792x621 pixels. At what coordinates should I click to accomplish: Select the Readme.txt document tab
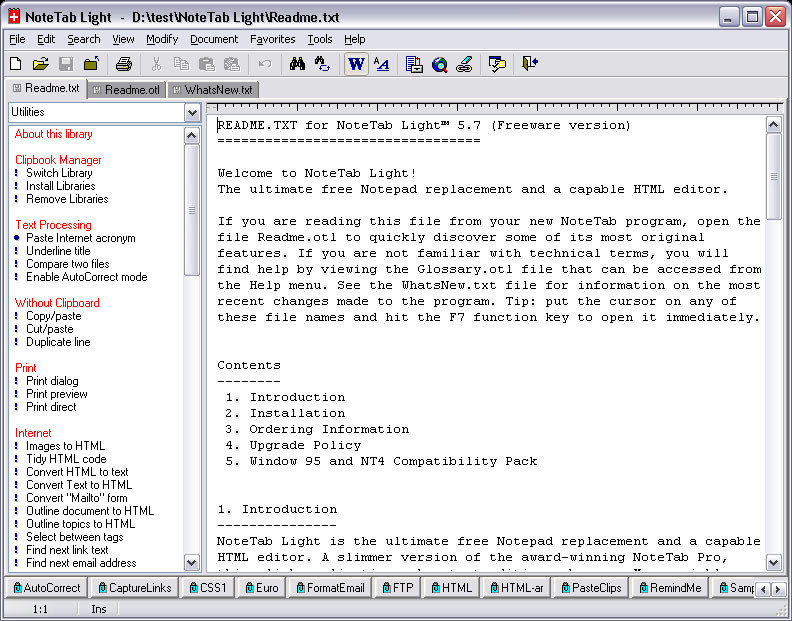[x=46, y=88]
